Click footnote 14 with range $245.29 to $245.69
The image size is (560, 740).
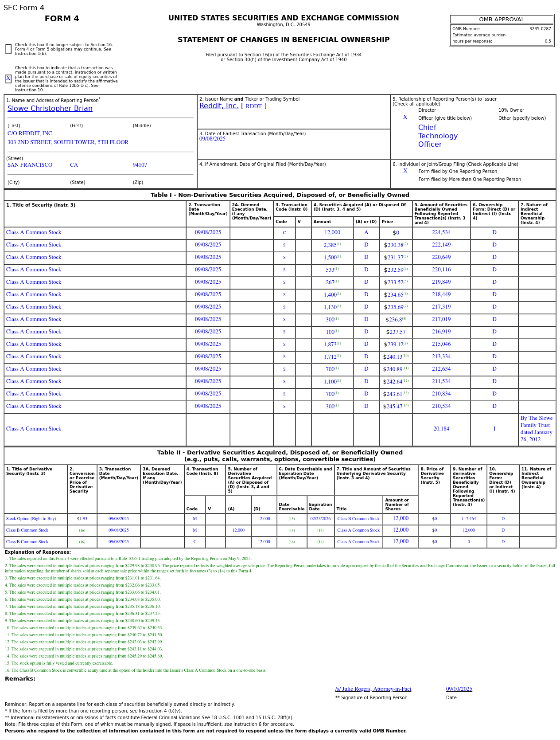(x=84, y=656)
